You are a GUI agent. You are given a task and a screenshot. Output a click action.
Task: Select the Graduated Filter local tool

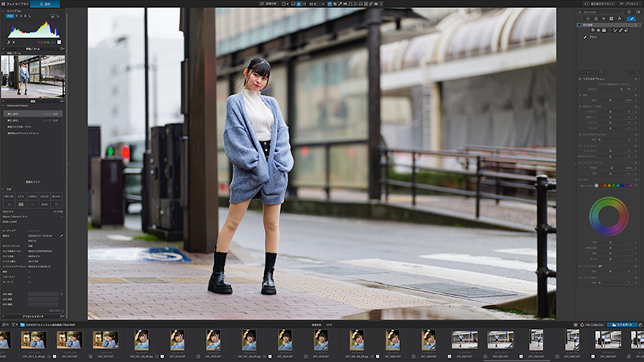point(605,31)
